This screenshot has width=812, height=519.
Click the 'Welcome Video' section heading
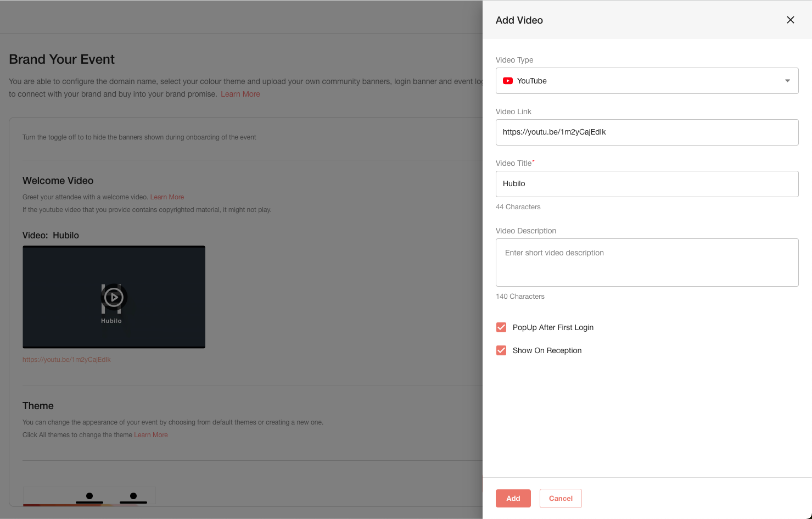pos(58,181)
